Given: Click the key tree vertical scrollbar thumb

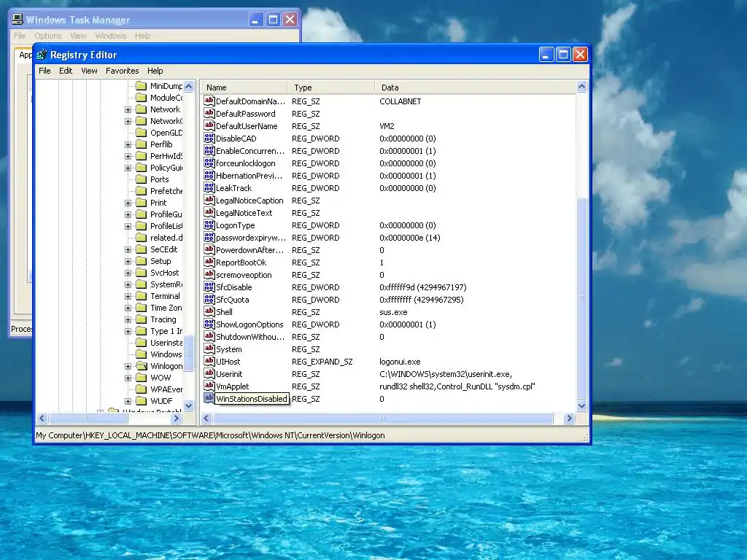Looking at the screenshot, I should [189, 353].
